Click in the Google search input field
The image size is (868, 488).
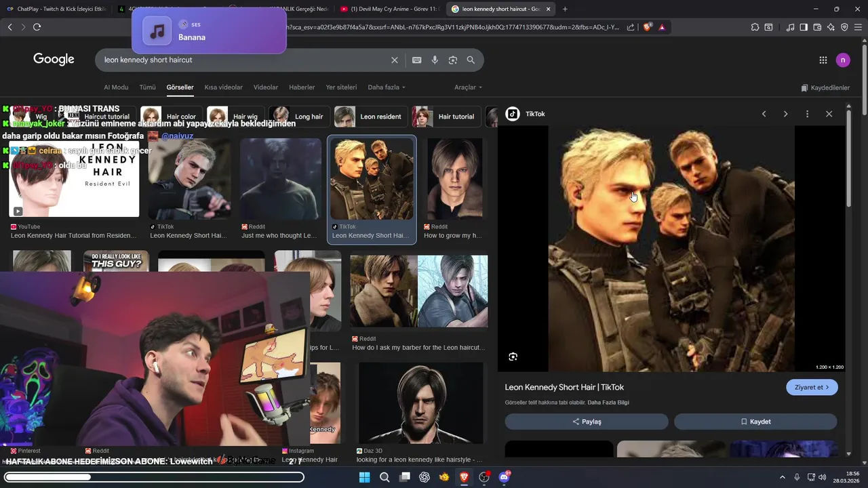244,60
